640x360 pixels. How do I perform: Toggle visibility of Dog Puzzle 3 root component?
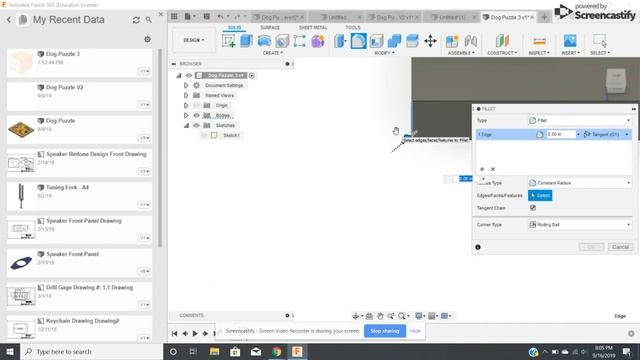[189, 76]
